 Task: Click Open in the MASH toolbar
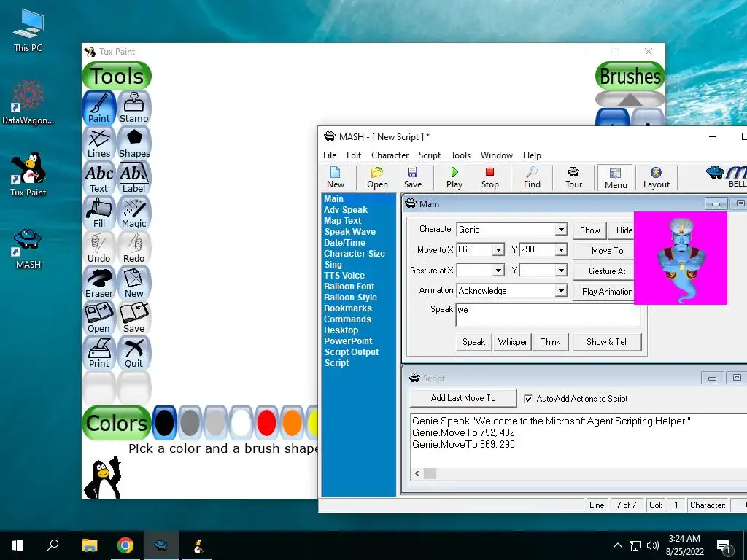pyautogui.click(x=377, y=178)
